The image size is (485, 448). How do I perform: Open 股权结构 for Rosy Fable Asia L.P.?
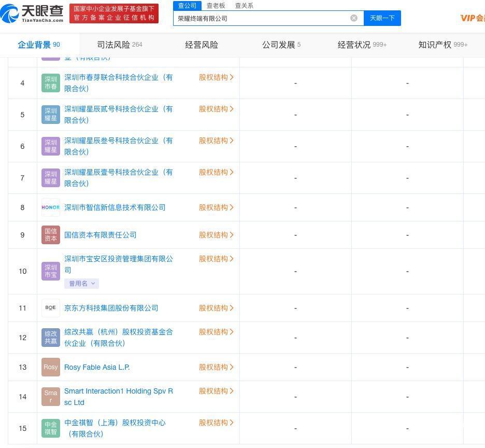pyautogui.click(x=216, y=367)
